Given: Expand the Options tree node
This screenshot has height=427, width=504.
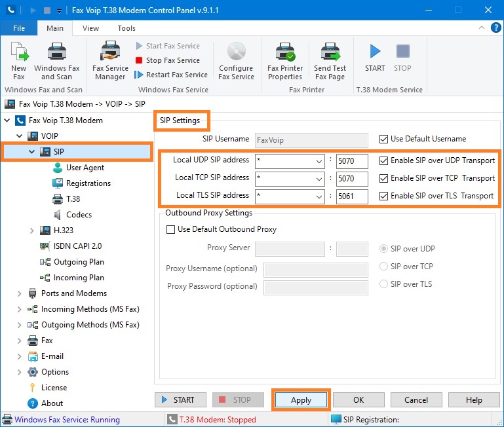Looking at the screenshot, I should [20, 372].
